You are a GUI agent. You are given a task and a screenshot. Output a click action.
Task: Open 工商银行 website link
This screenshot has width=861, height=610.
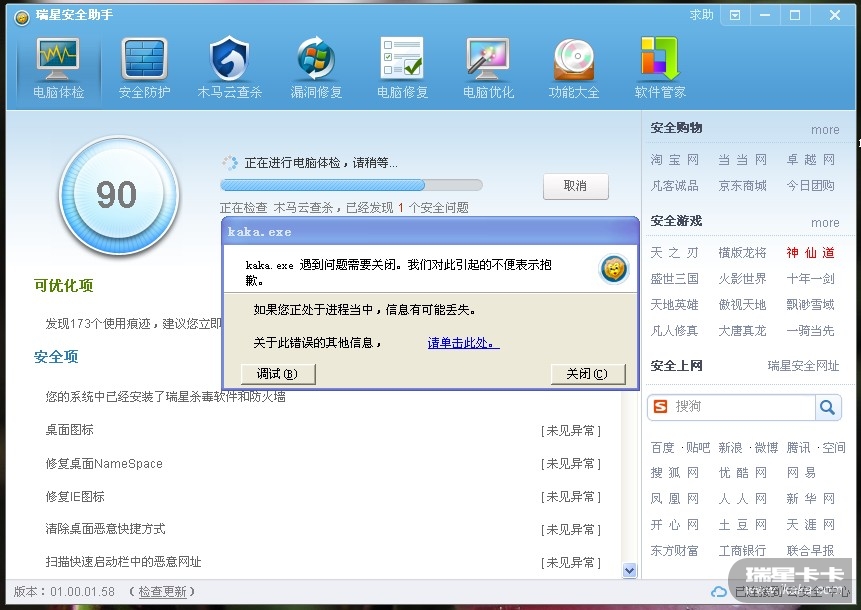point(742,550)
